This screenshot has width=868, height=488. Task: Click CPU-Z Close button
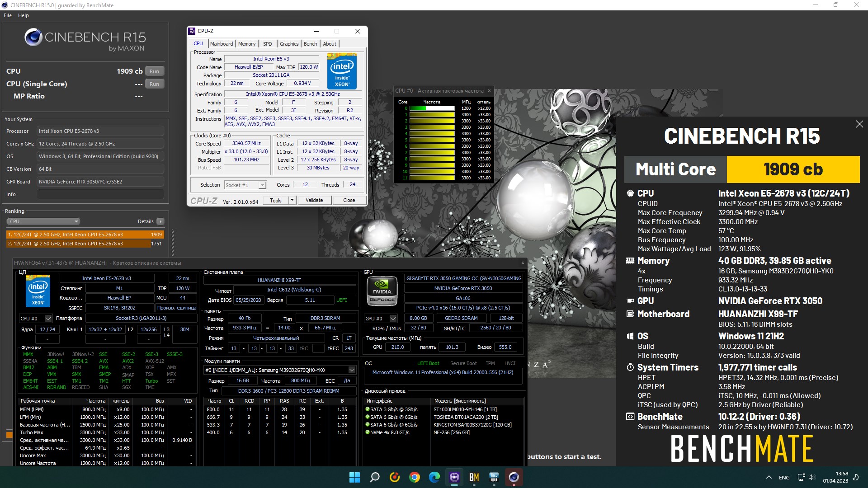(349, 200)
